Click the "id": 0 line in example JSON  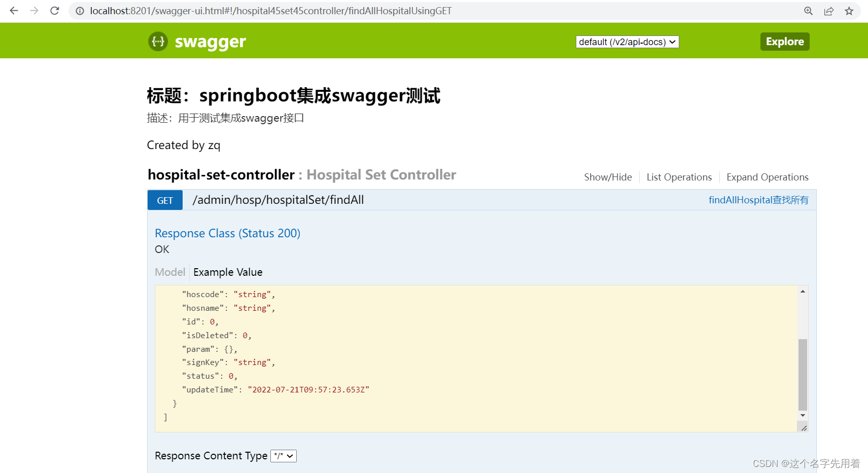coord(200,321)
